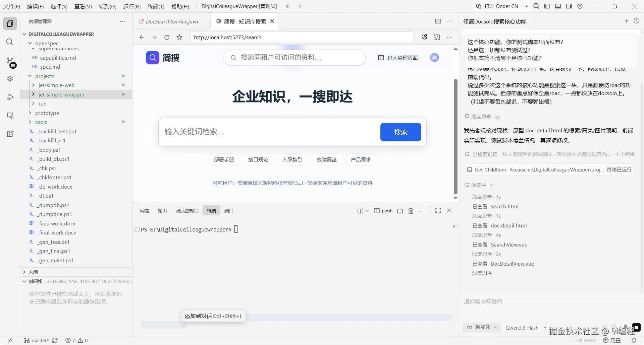Viewport: 644px width, 345px height.
Task: Focus the 输入关键词检索 search field
Action: (x=268, y=132)
